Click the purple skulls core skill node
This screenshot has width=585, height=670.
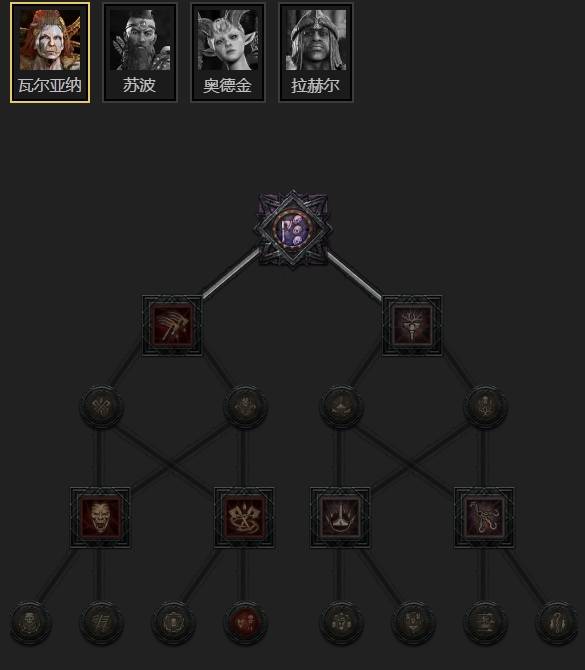click(293, 230)
